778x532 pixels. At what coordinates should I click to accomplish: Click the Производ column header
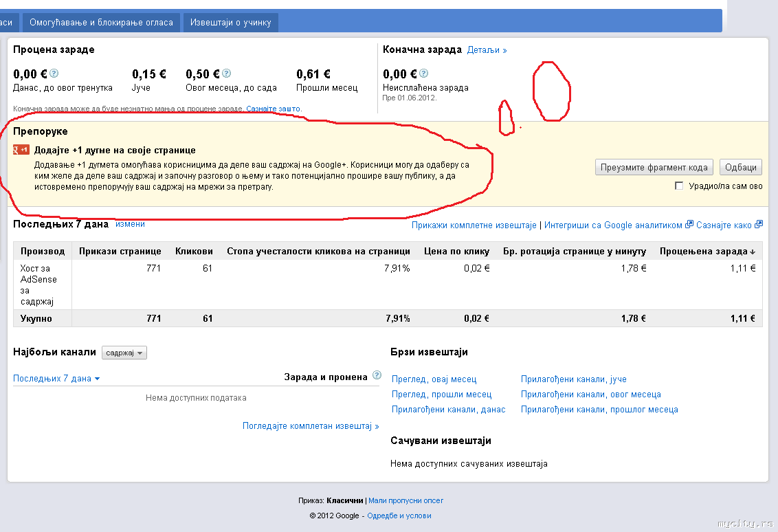pyautogui.click(x=43, y=251)
